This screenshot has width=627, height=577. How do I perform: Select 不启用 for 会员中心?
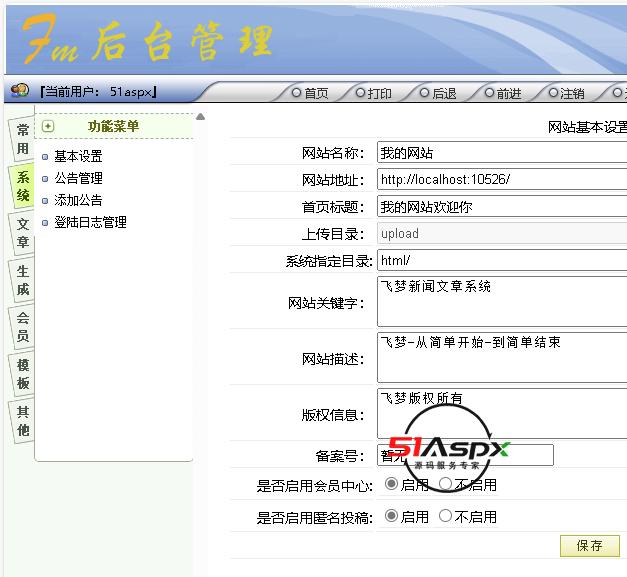point(445,484)
